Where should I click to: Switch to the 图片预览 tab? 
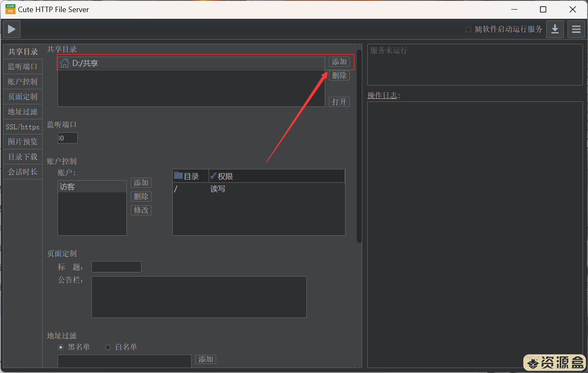tap(23, 142)
